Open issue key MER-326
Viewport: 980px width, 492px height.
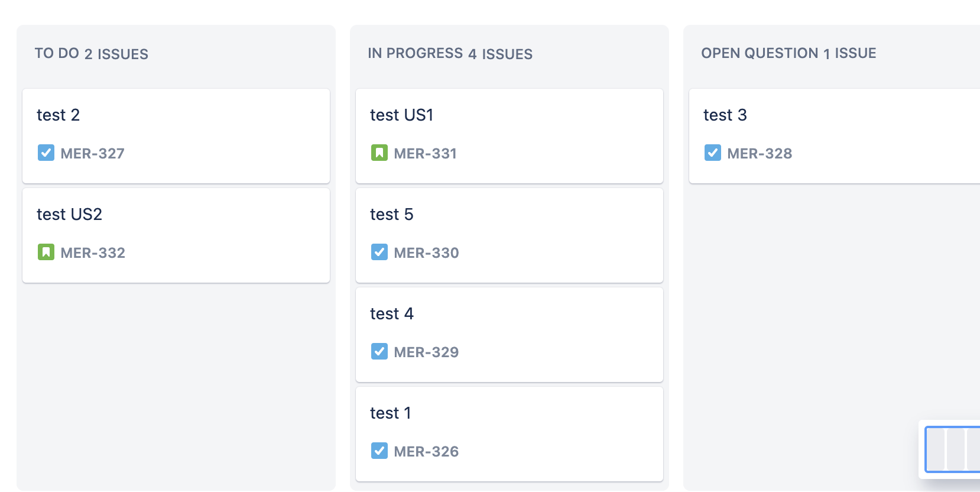(426, 452)
